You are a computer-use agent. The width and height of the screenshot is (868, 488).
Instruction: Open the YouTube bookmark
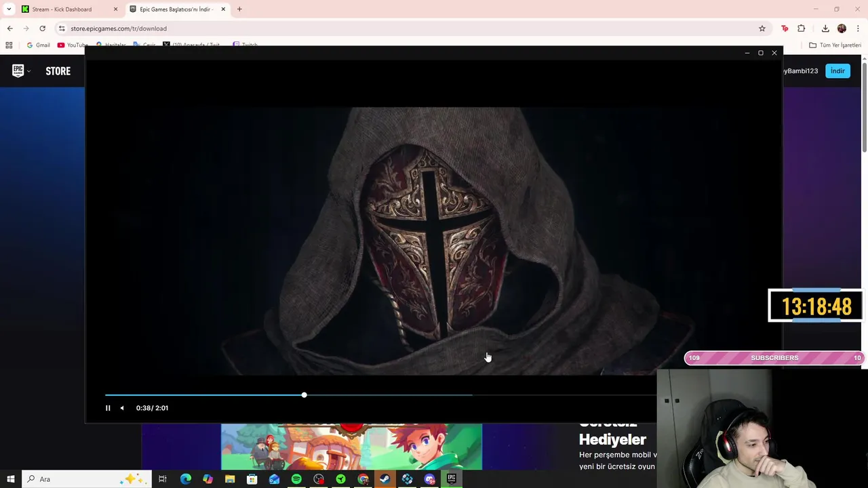[73, 45]
